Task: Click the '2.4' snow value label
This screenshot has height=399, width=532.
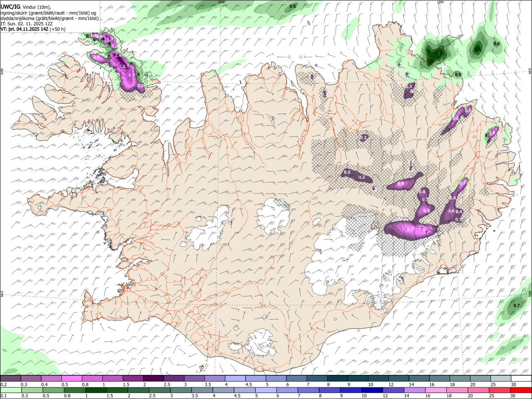Action: click(x=118, y=56)
